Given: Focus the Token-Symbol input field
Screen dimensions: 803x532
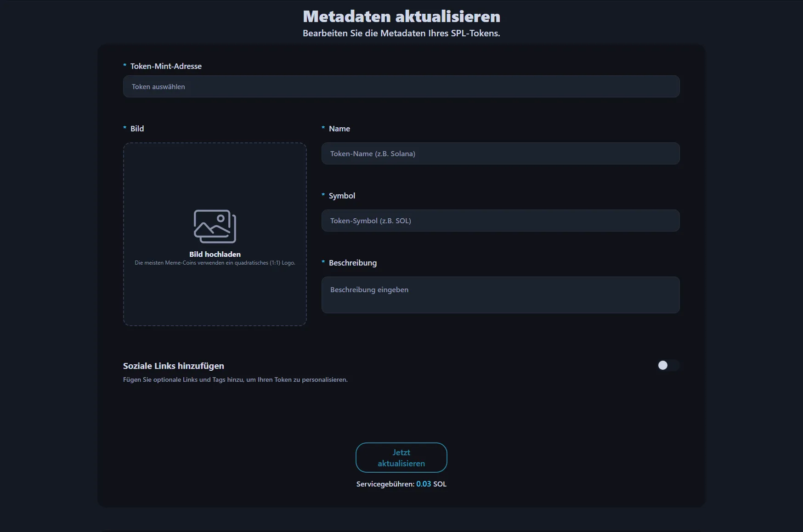Looking at the screenshot, I should point(500,221).
